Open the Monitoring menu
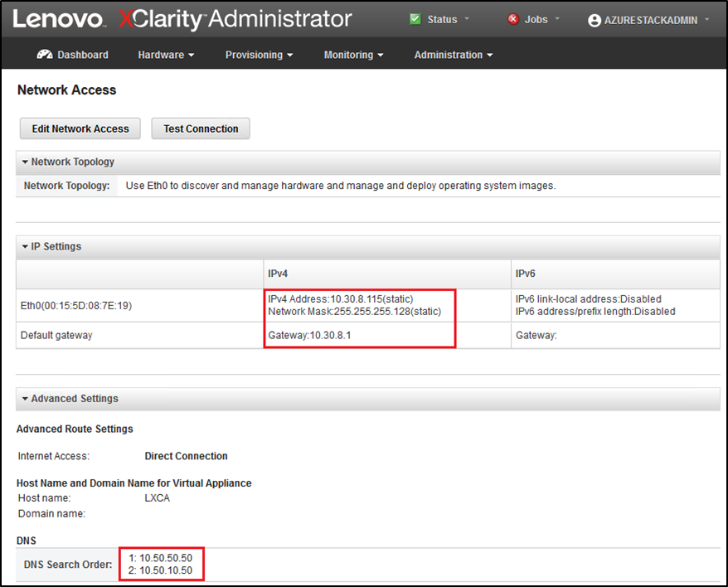 coord(353,55)
